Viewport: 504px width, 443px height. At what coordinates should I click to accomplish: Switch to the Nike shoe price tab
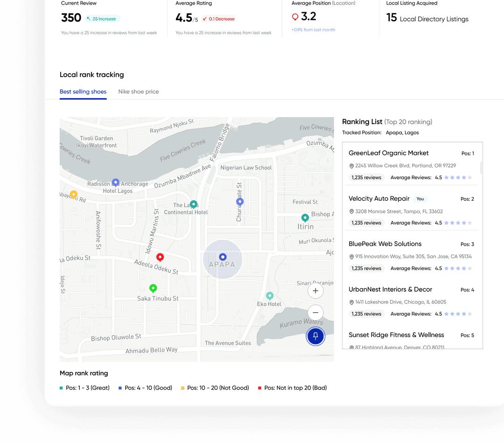[x=139, y=91]
